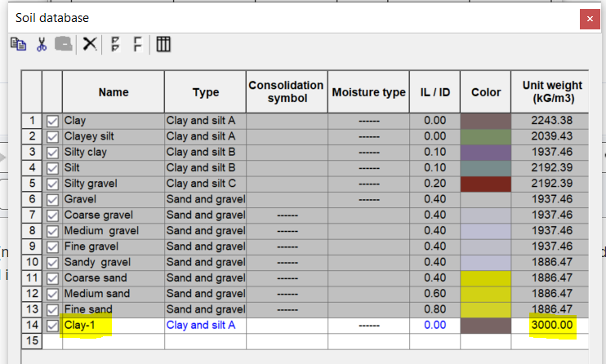The width and height of the screenshot is (606, 364).
Task: Select row header number 7
Action: click(x=32, y=215)
